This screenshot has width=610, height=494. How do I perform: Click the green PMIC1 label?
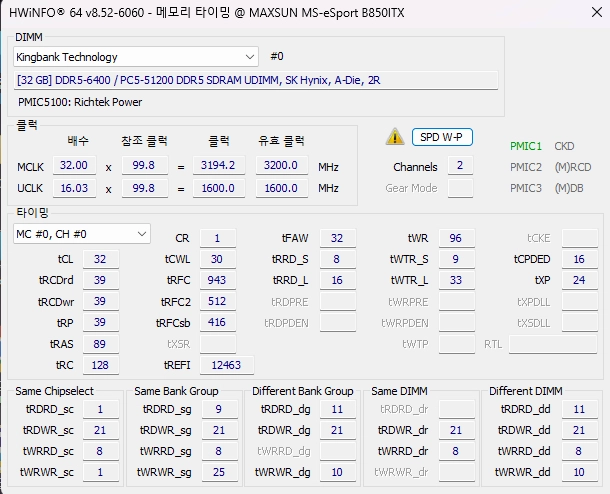526,146
